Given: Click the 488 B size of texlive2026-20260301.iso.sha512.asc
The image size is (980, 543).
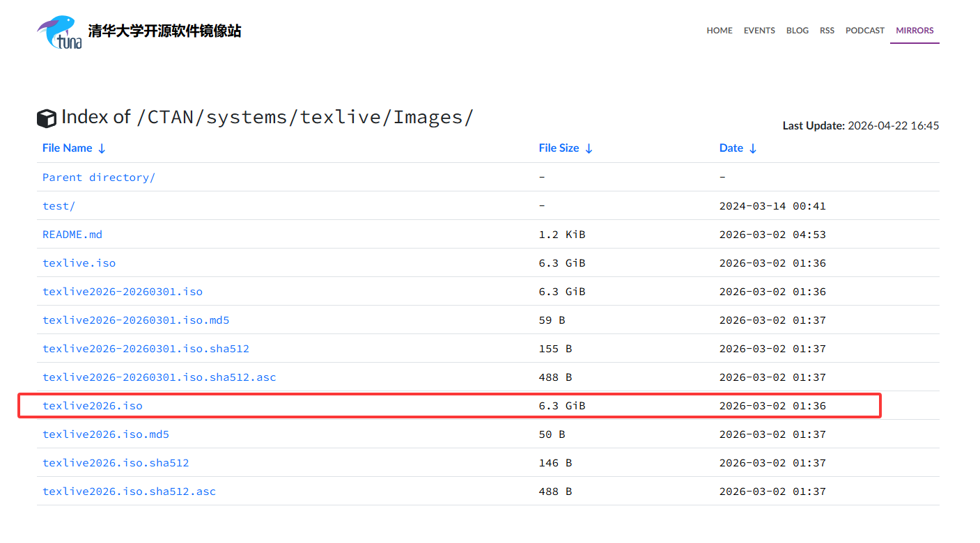Looking at the screenshot, I should point(555,377).
